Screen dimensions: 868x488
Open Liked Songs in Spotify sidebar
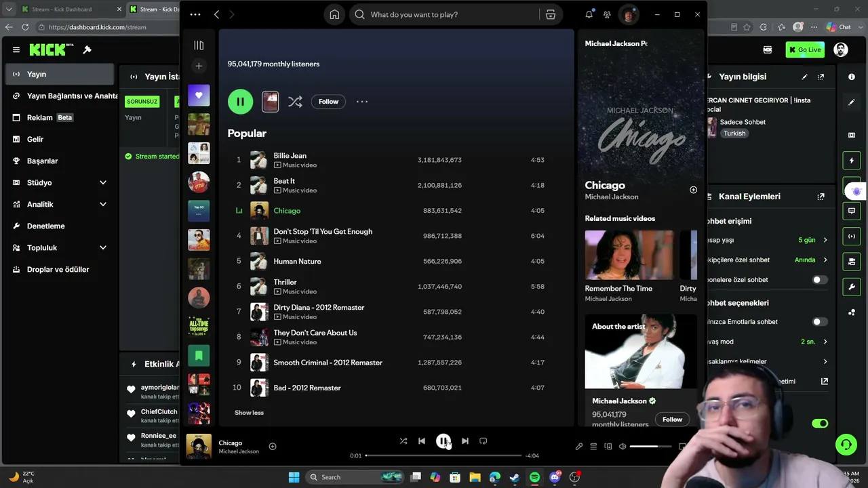(x=199, y=96)
